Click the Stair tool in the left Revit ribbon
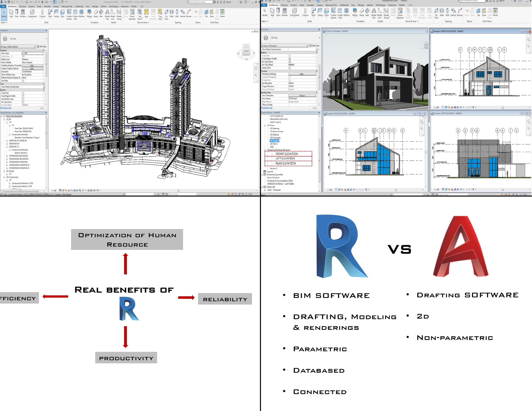Image resolution: width=532 pixels, height=411 pixels. coord(101,13)
